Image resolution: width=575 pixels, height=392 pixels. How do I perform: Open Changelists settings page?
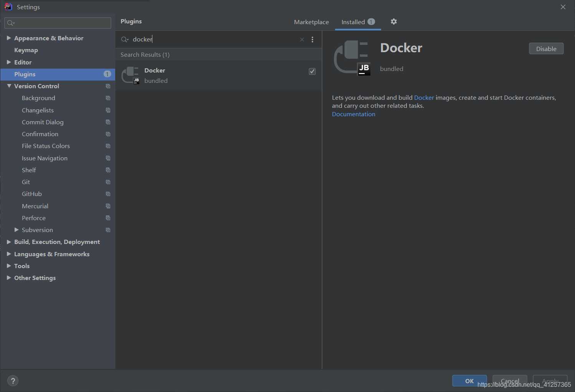tap(38, 110)
